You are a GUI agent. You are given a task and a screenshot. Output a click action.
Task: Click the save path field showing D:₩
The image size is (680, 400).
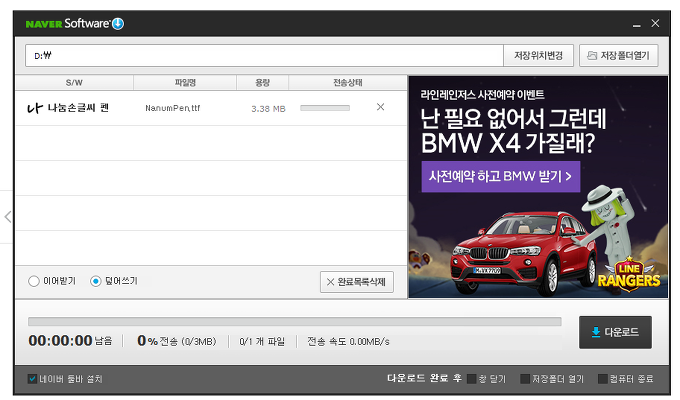(264, 56)
